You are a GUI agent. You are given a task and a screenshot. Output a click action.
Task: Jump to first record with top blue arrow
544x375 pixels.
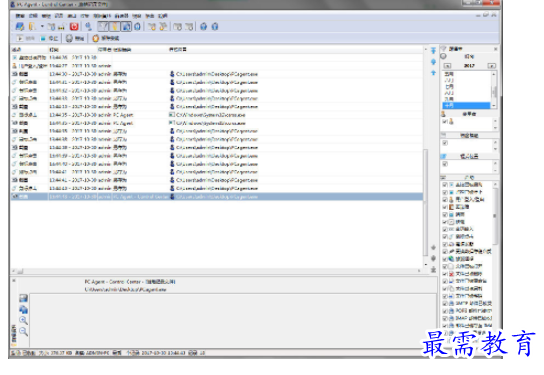click(x=433, y=51)
